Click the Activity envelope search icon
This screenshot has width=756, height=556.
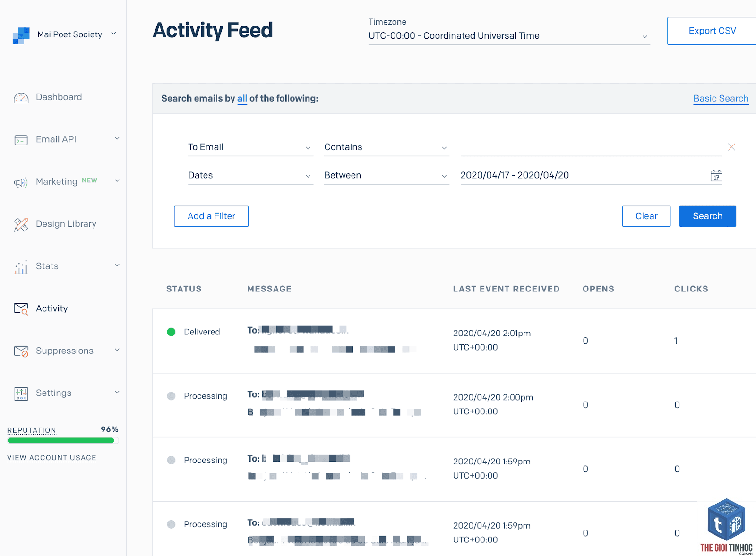(x=21, y=309)
